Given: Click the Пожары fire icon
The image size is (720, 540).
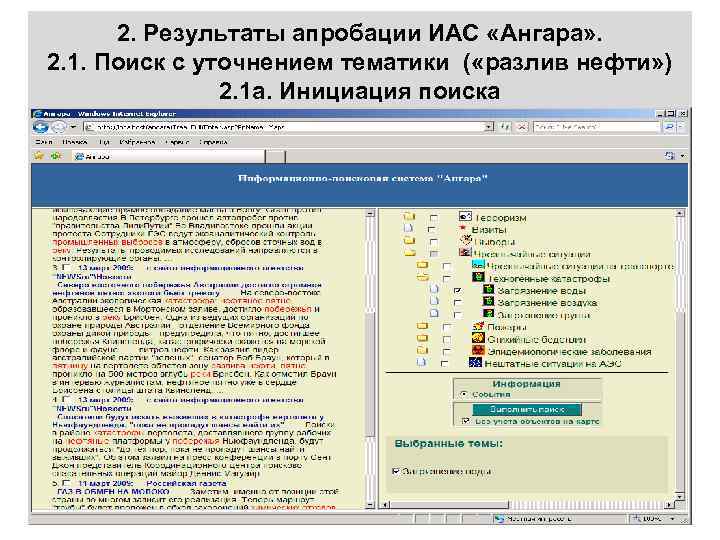Looking at the screenshot, I should click(x=478, y=326).
